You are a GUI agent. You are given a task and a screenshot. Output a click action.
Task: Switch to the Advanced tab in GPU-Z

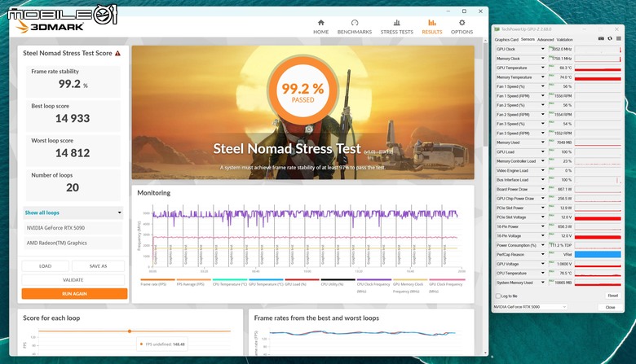point(545,40)
